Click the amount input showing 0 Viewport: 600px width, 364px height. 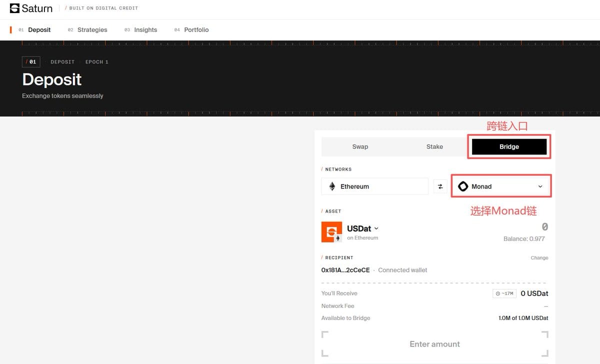(544, 227)
